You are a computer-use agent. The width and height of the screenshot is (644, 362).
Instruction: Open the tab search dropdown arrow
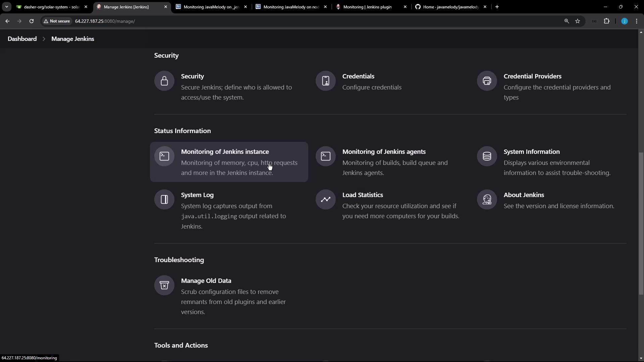pyautogui.click(x=6, y=7)
